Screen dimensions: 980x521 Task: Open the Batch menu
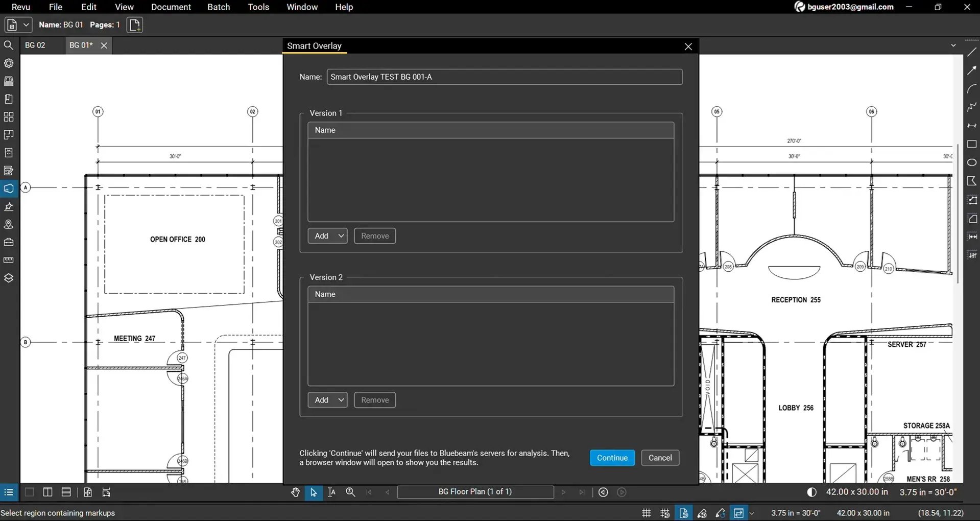coord(219,7)
